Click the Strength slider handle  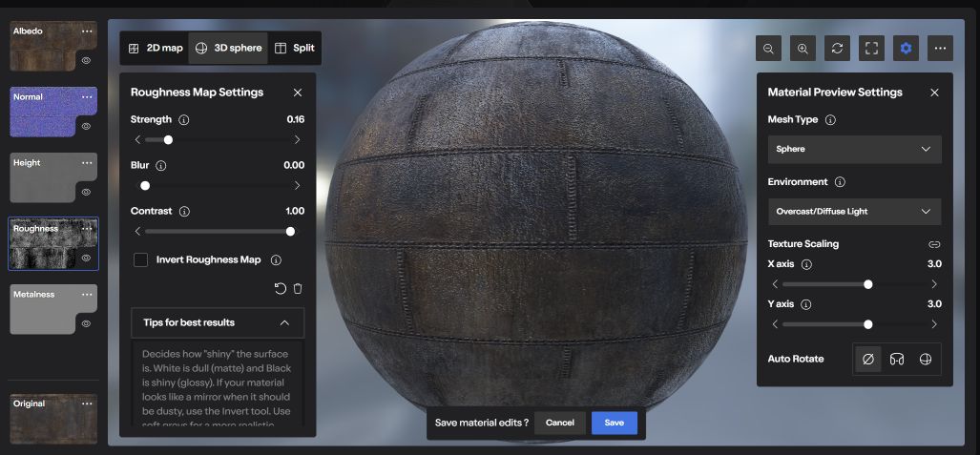click(x=168, y=140)
